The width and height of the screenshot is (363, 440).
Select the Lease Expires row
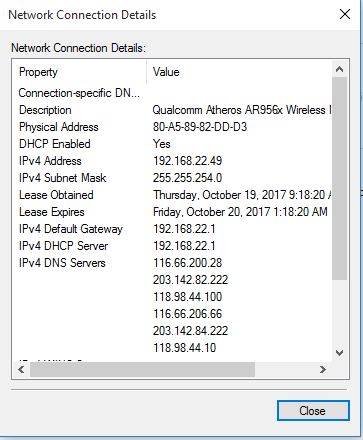click(x=172, y=212)
